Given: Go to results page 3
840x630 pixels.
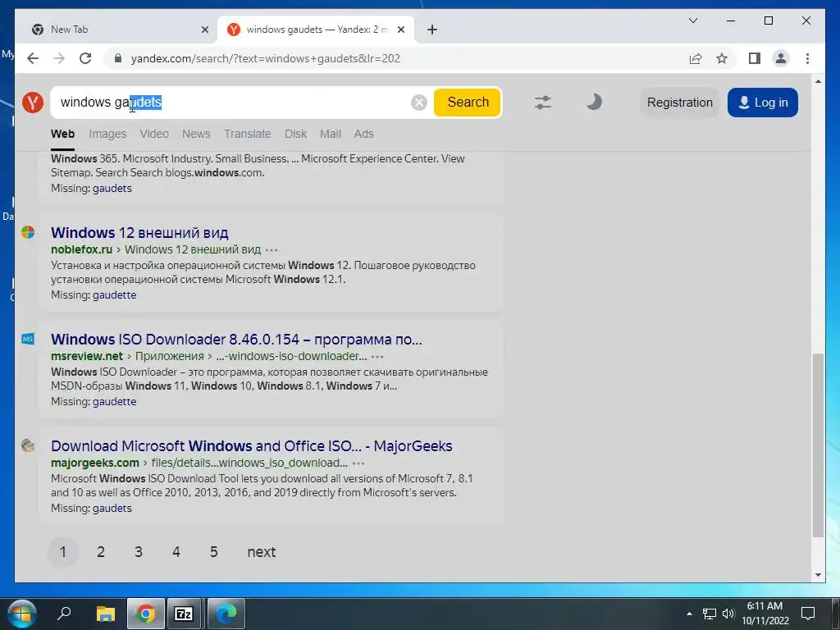Looking at the screenshot, I should [x=138, y=552].
